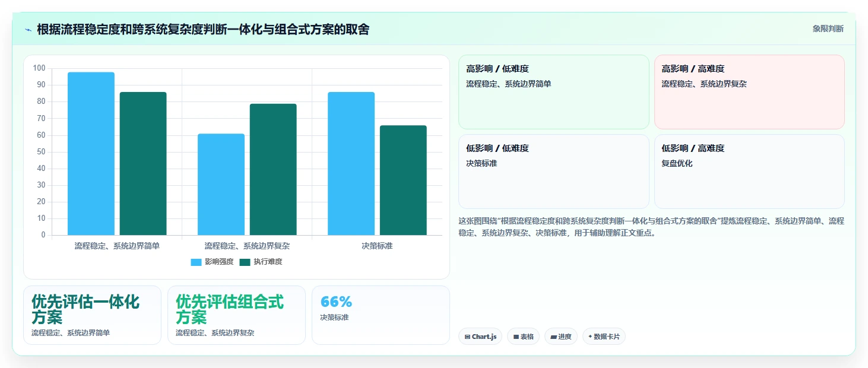Click 决策标准 caption under 66%
Viewport: 868px width, 368px height.
tap(334, 318)
